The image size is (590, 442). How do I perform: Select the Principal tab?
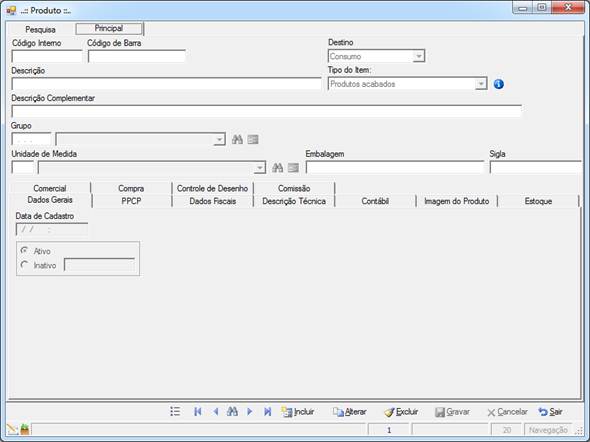pyautogui.click(x=109, y=28)
